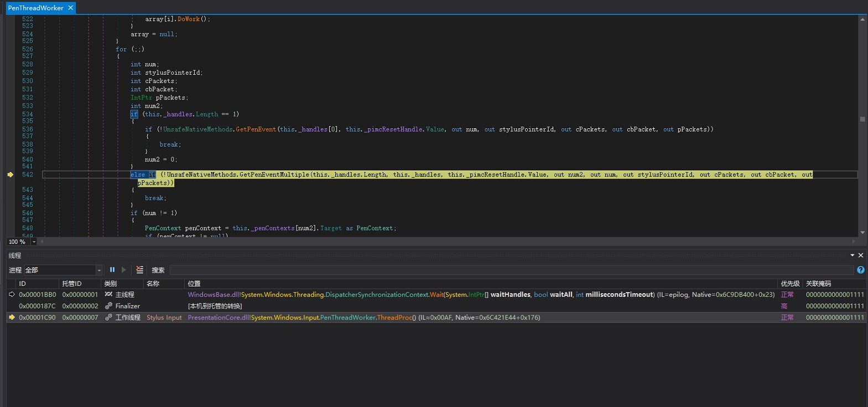Click the gear icon next to 工作线程
Viewport: 868px width, 407px height.
108,317
